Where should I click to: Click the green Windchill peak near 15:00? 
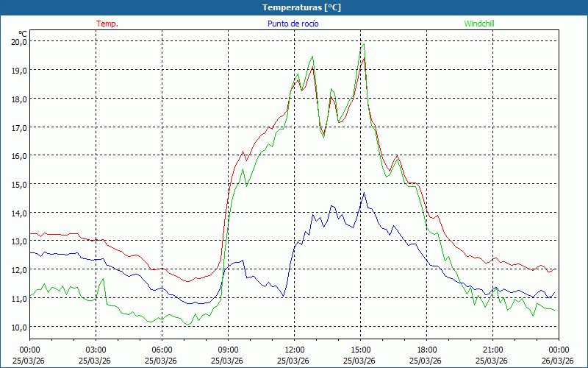click(363, 44)
